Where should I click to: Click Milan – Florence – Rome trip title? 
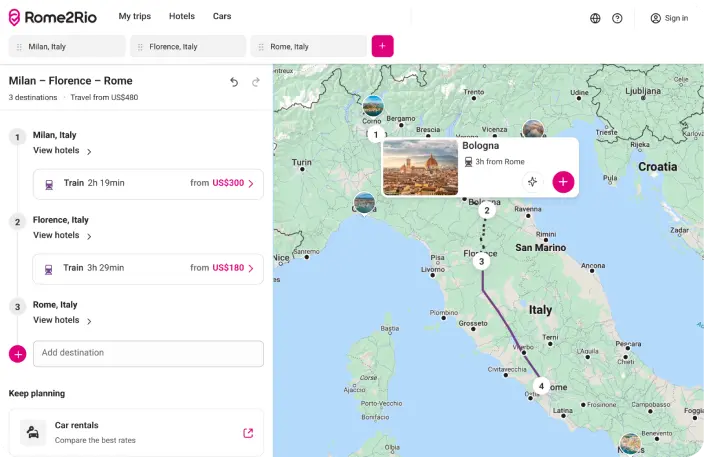(70, 81)
